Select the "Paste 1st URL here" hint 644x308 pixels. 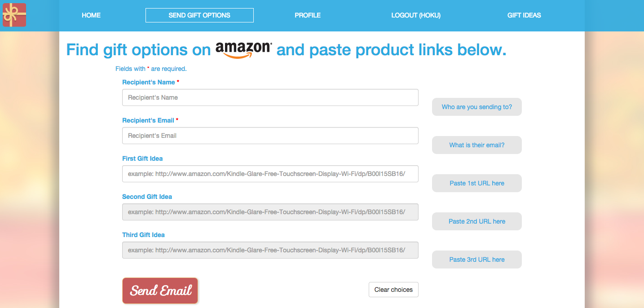(476, 183)
